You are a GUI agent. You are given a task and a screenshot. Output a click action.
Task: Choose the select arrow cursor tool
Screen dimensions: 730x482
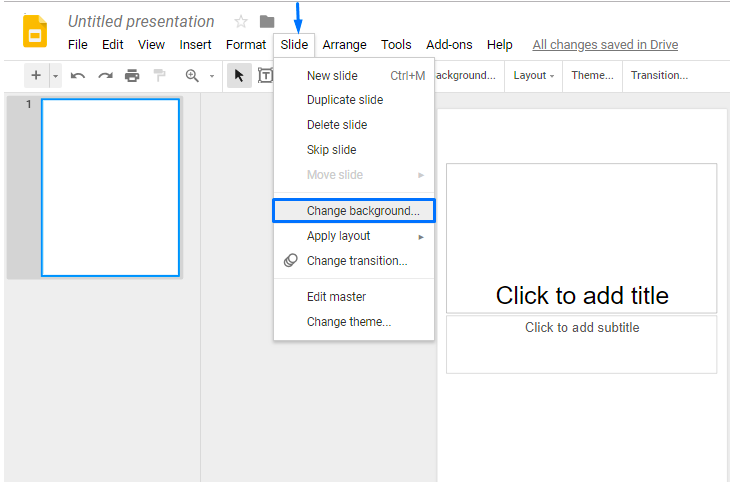239,76
